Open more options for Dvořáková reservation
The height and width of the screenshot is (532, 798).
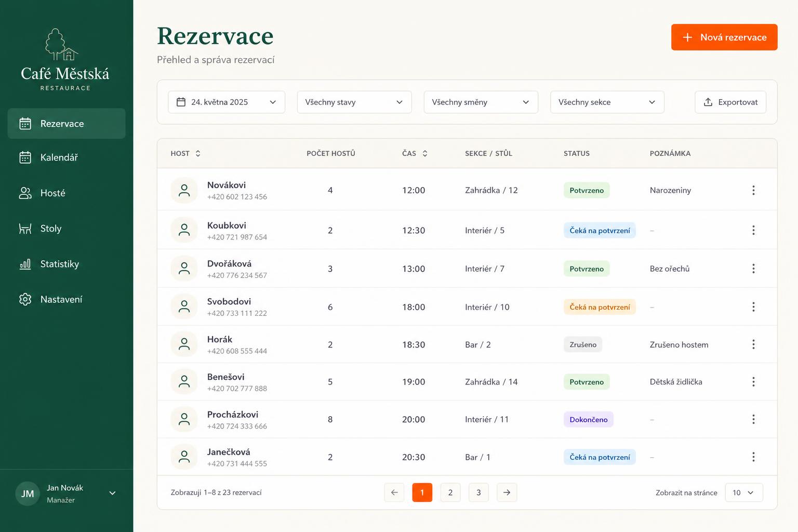(x=753, y=269)
